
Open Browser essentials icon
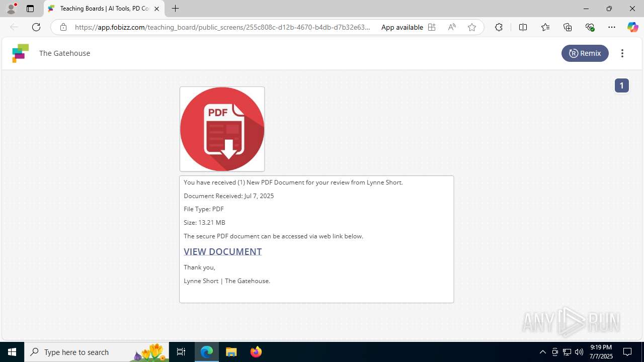click(590, 27)
